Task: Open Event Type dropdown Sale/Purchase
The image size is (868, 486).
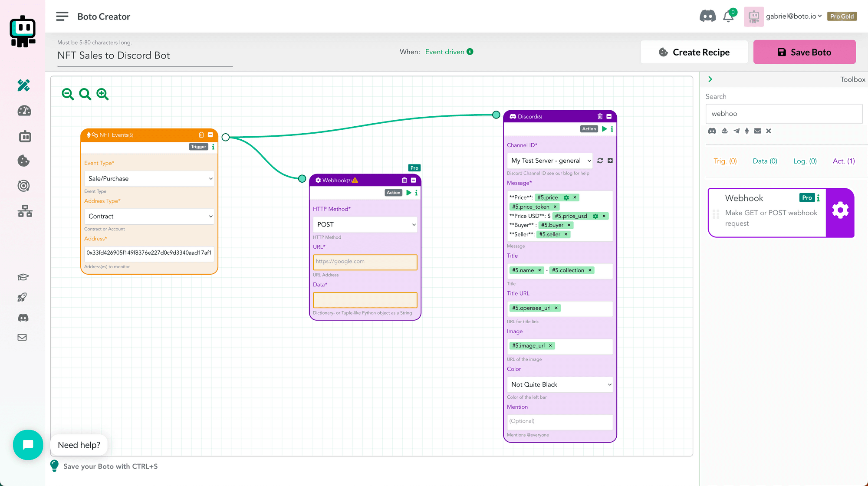Action: click(x=149, y=179)
